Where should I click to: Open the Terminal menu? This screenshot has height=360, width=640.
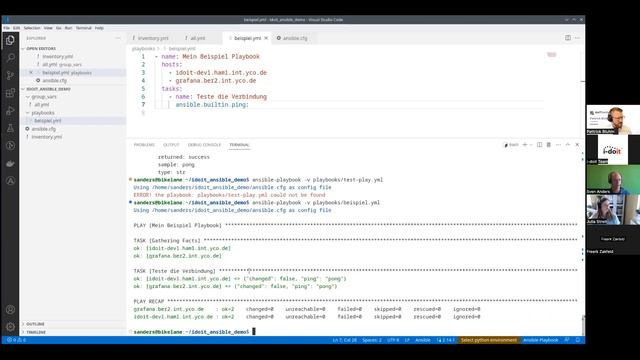[84, 28]
